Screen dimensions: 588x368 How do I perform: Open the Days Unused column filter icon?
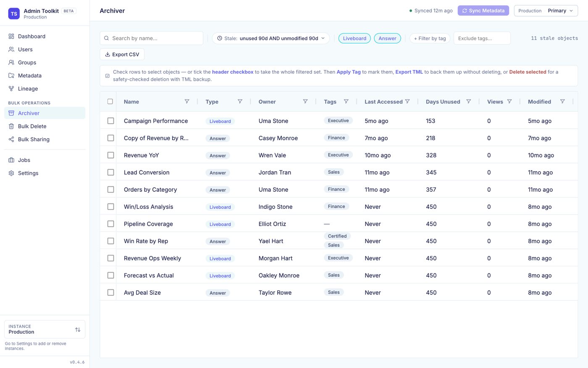(469, 101)
